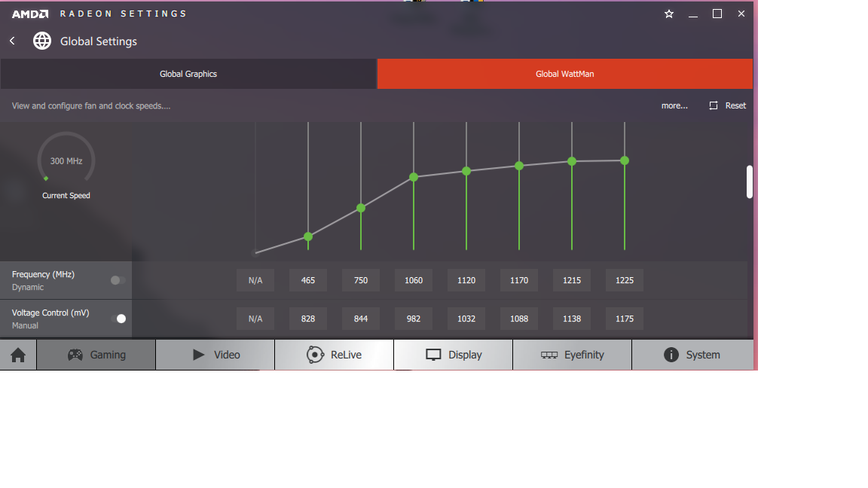This screenshot has width=868, height=488.
Task: Toggle Voltage Control Manual switch
Action: [118, 319]
